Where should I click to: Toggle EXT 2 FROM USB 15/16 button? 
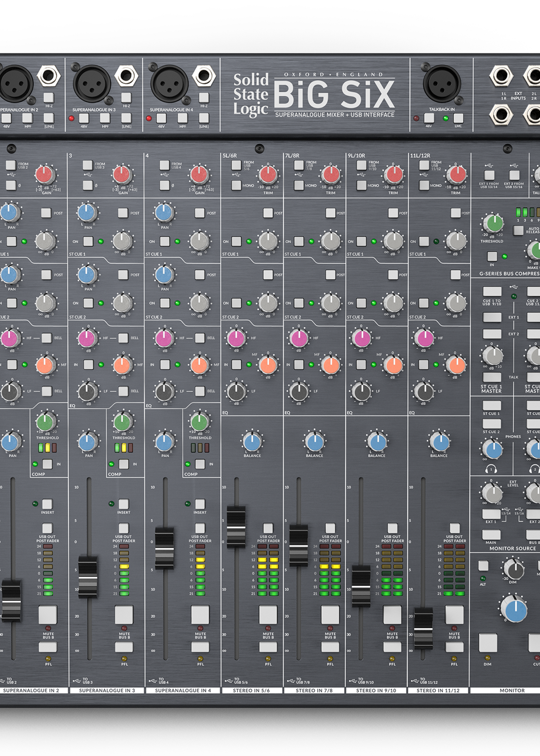click(514, 175)
